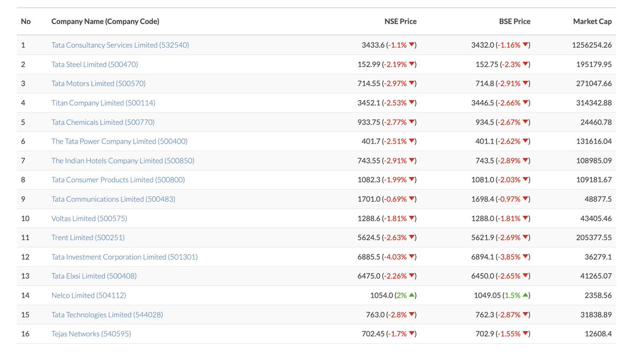Click red down arrow in Tata Motors NSE price

pyautogui.click(x=412, y=84)
